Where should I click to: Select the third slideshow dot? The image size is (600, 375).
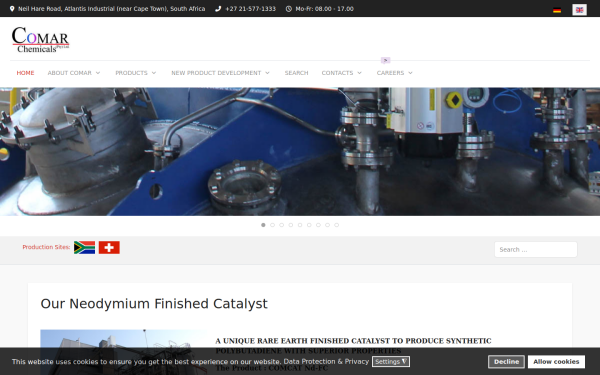[x=282, y=225]
